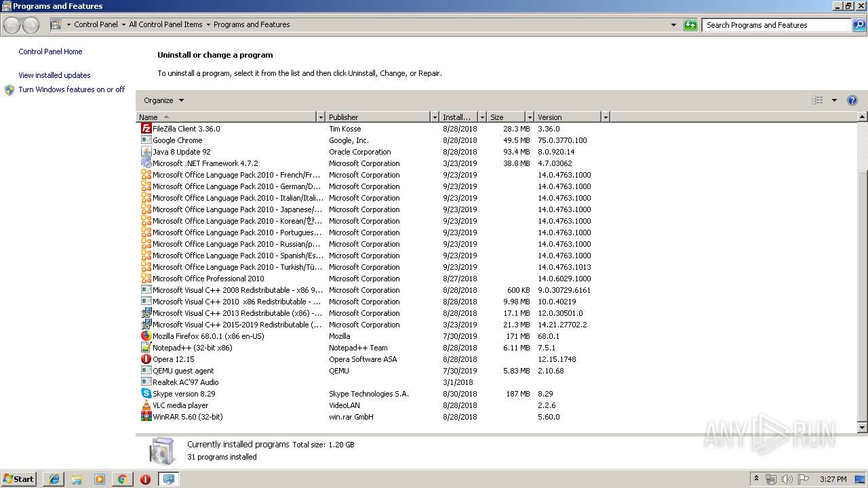Select Microsoft Visual C++ 2015-2019 Redistributable row
This screenshot has height=488, width=868.
[366, 324]
